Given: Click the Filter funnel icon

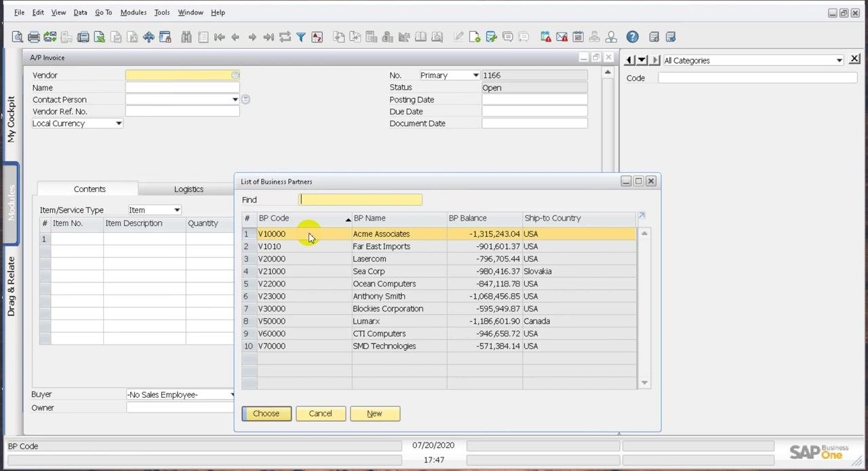Looking at the screenshot, I should coord(301,37).
